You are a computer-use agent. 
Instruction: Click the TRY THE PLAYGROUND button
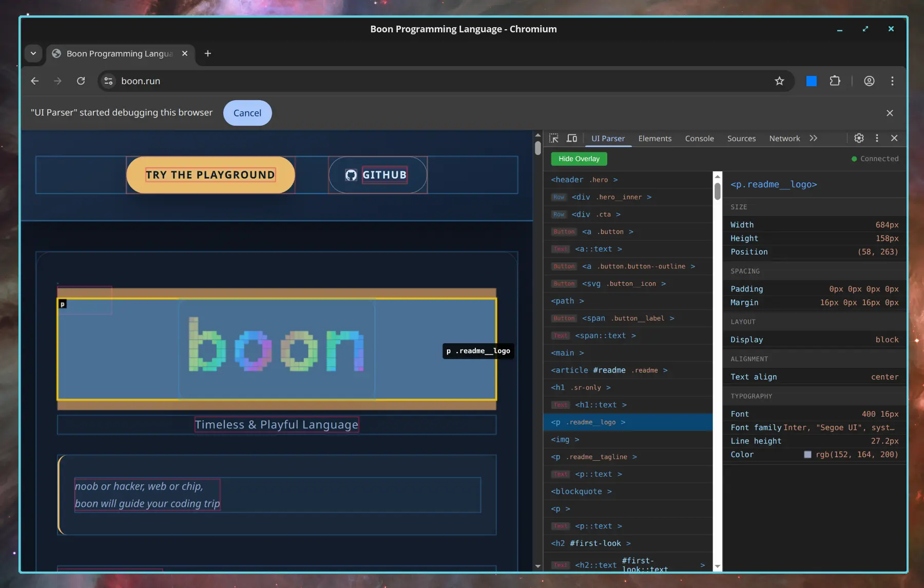[210, 174]
